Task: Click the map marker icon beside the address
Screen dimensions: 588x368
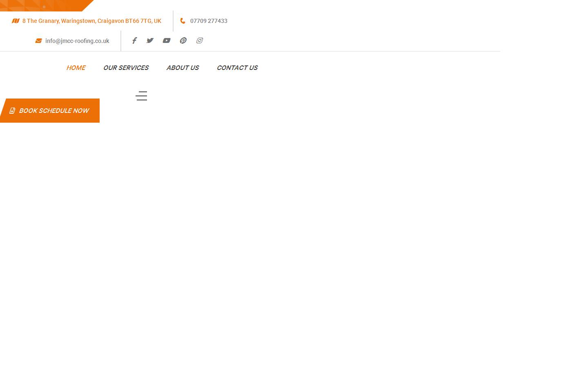Action: [16, 21]
